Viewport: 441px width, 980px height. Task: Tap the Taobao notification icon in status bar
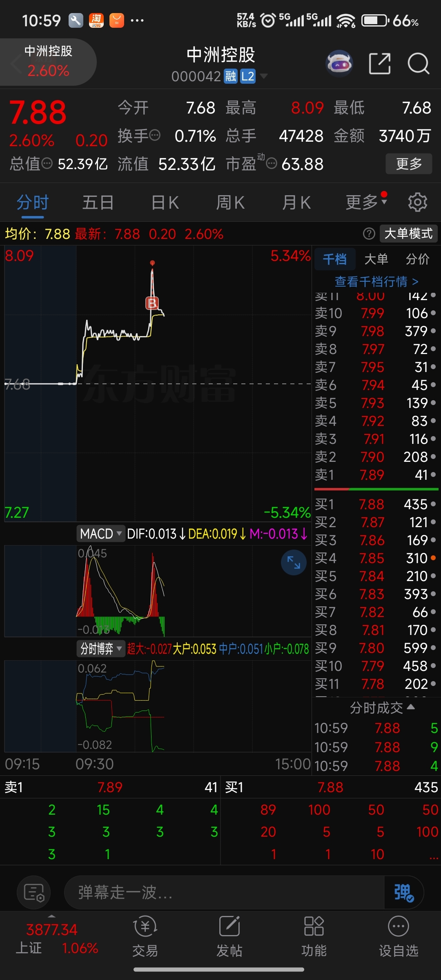(x=96, y=20)
